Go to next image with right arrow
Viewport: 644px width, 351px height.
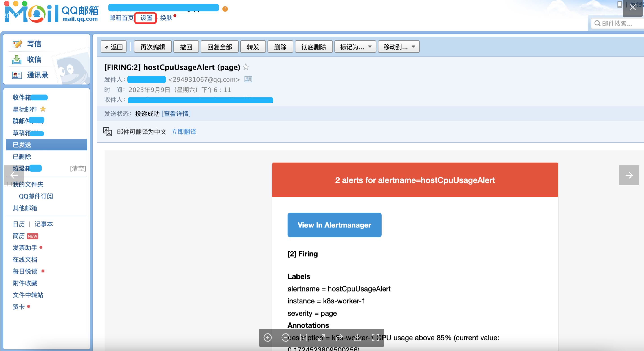click(x=629, y=175)
